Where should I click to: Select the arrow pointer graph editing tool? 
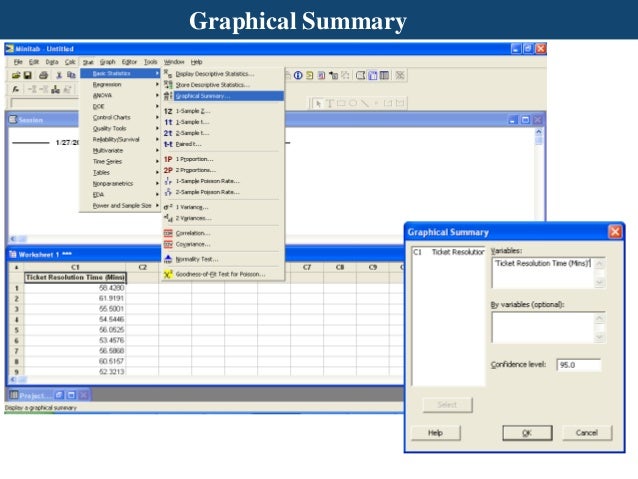click(x=318, y=103)
